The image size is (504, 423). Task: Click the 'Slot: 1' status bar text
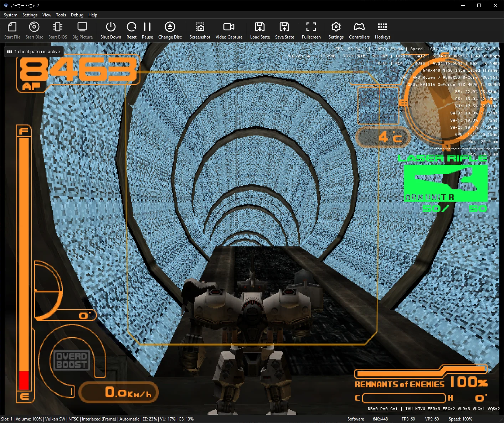click(x=7, y=419)
